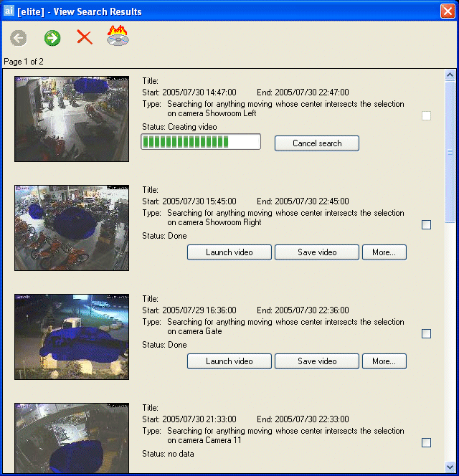
Task: Select the Showroom Left camera thumbnail
Action: [x=72, y=119]
